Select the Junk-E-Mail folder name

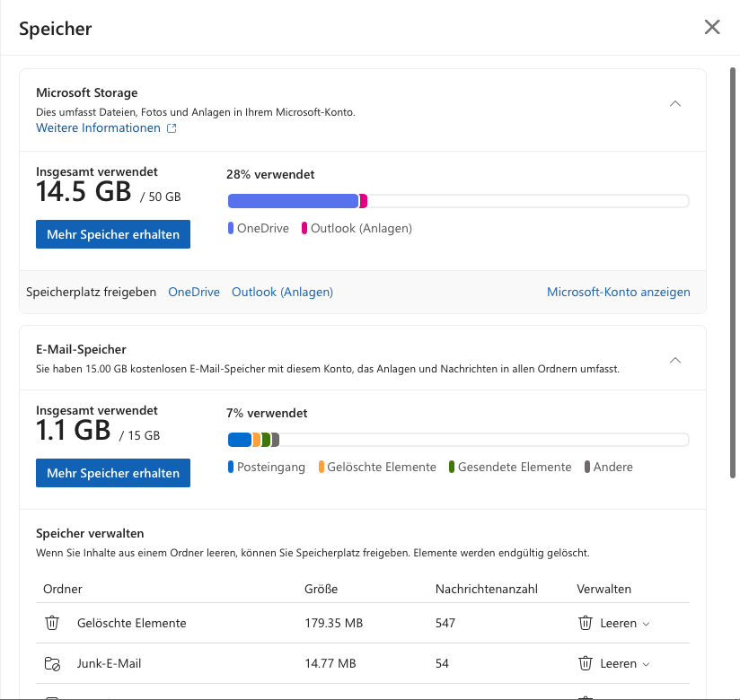pos(109,664)
